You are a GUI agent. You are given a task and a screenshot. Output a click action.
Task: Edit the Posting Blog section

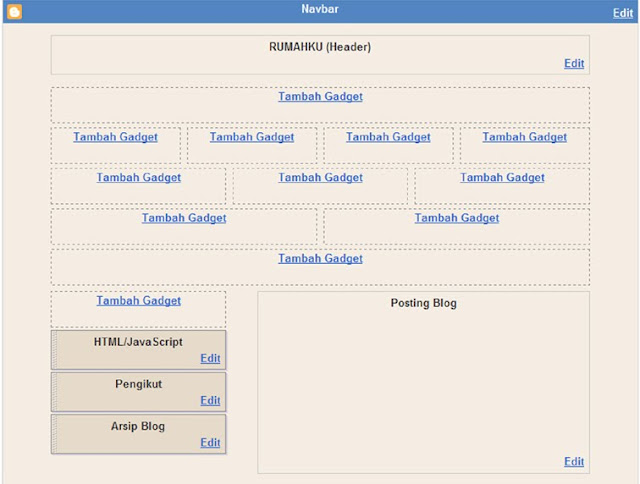pyautogui.click(x=574, y=461)
